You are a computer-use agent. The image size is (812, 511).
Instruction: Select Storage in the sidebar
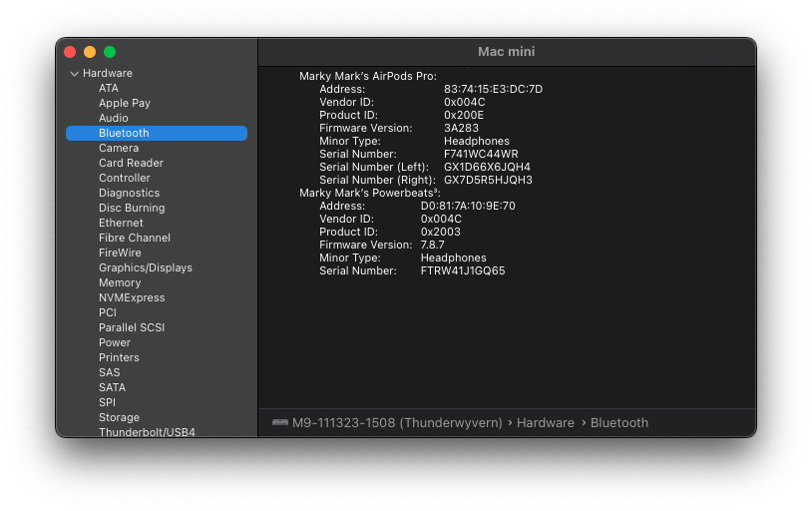(x=119, y=417)
